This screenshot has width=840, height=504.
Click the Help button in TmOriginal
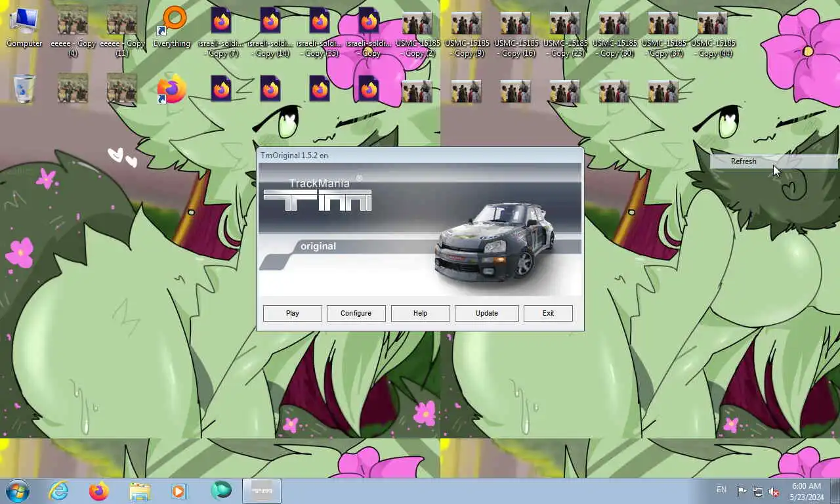420,313
